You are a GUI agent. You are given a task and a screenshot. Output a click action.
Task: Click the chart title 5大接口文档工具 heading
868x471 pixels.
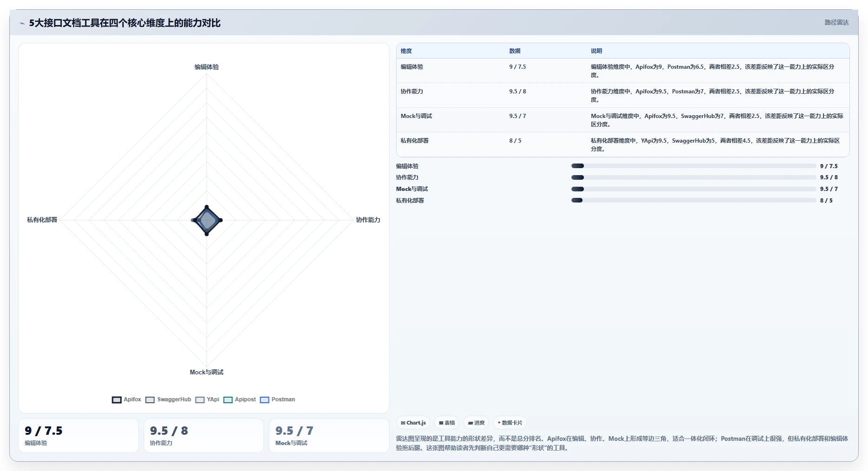pos(125,23)
